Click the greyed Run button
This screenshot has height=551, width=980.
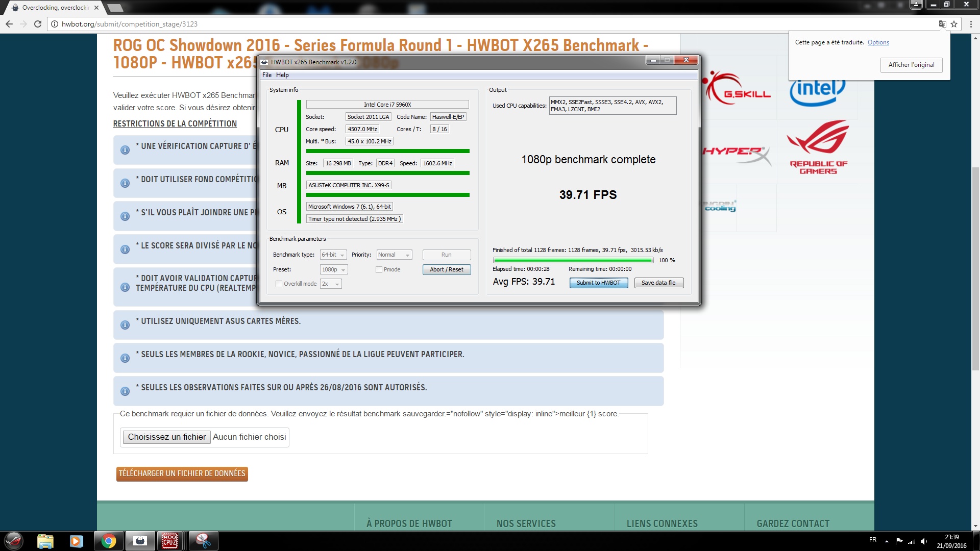(x=447, y=255)
